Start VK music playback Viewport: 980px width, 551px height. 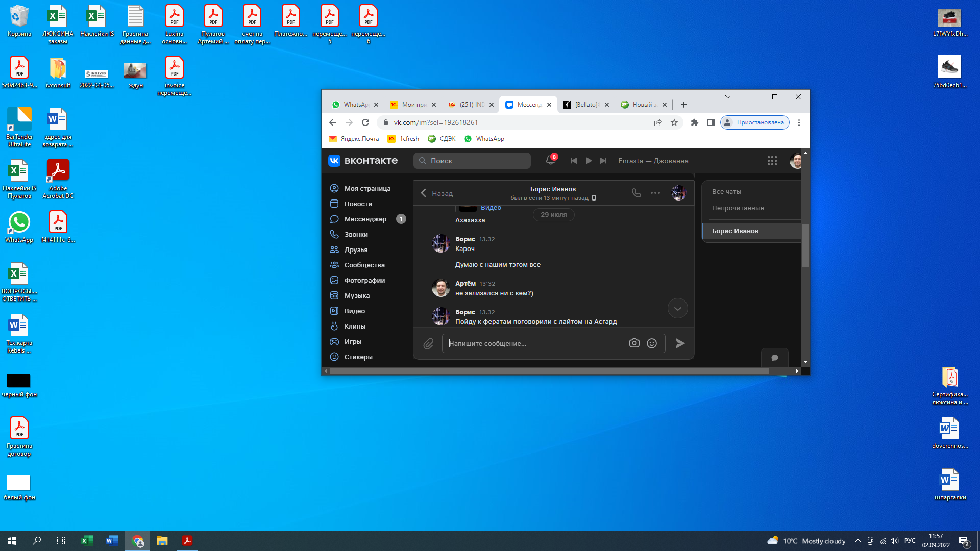pyautogui.click(x=589, y=161)
